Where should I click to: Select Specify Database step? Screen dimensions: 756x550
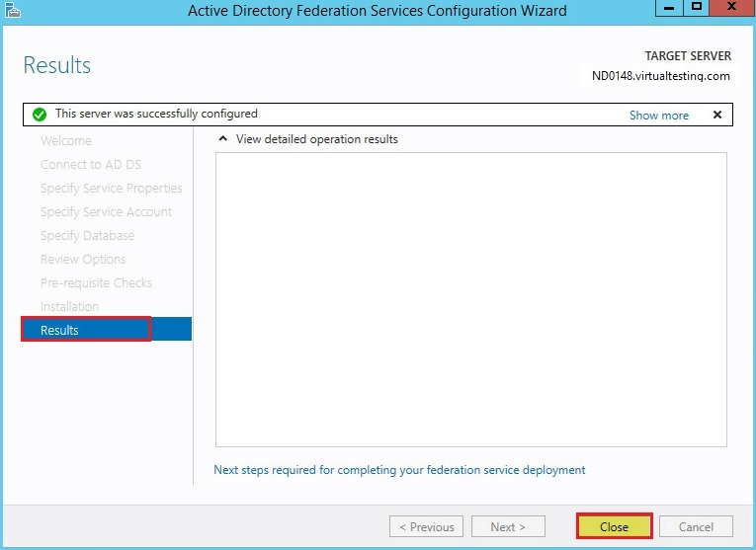pos(87,236)
